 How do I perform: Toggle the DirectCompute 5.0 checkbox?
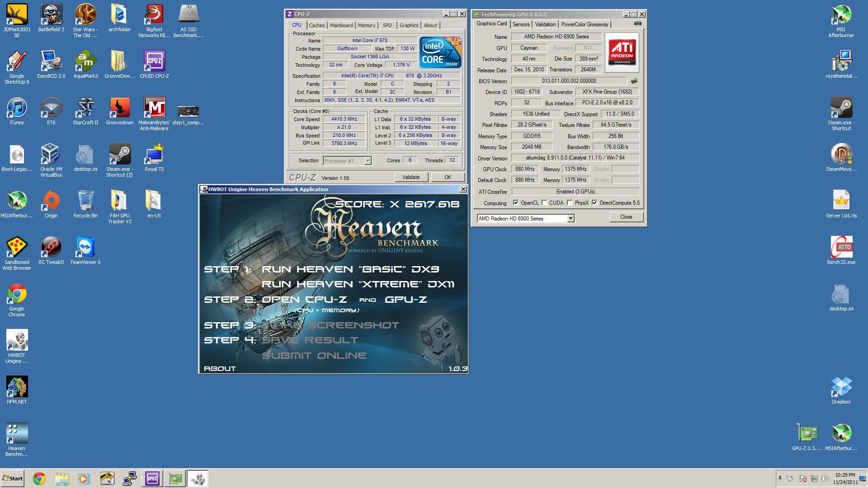click(x=594, y=203)
